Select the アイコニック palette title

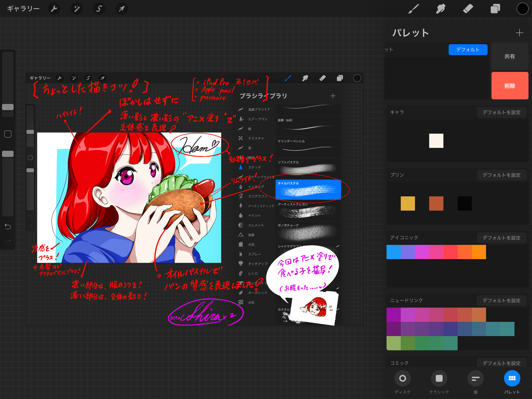tap(404, 237)
